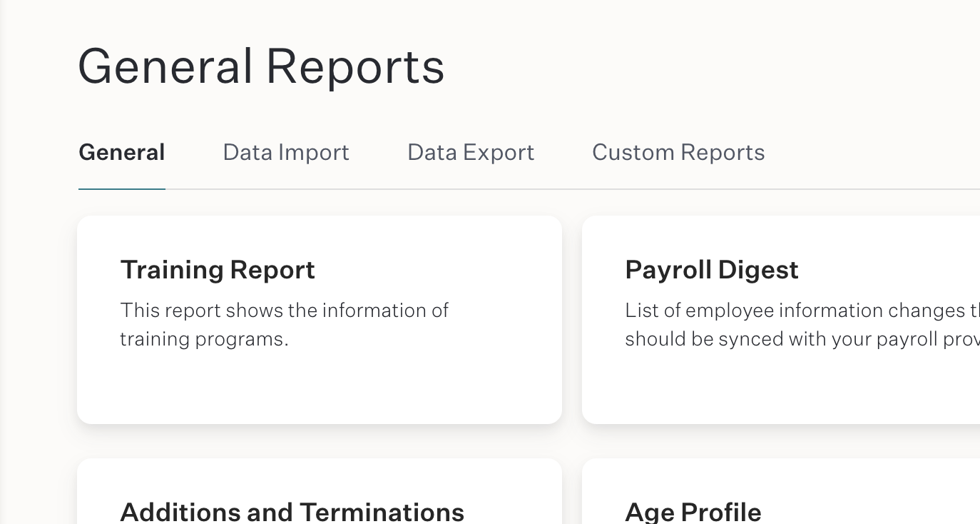
Task: Go to the Custom Reports tab
Action: pos(678,152)
